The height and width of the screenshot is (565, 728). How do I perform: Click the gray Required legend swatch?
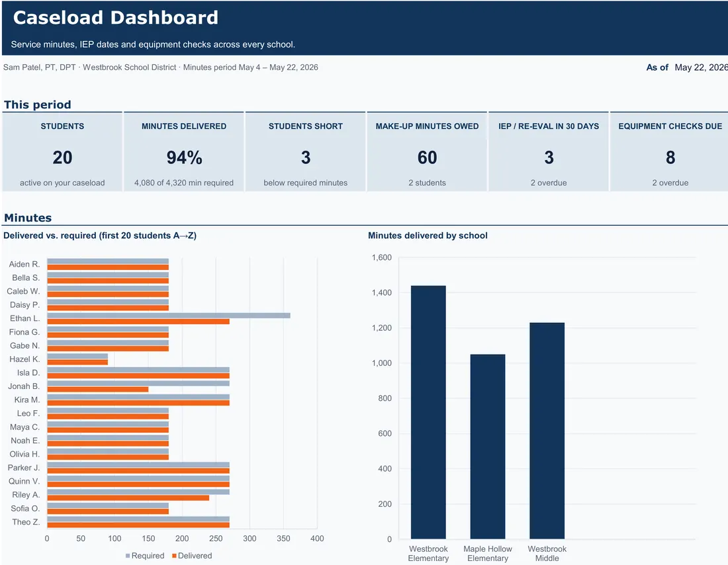coord(128,556)
